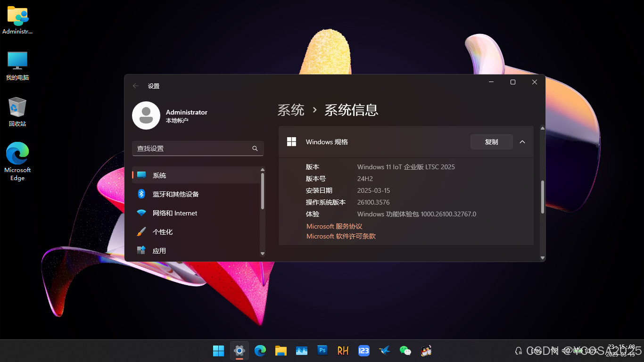Click the 复制 button
This screenshot has height=362, width=644.
492,142
